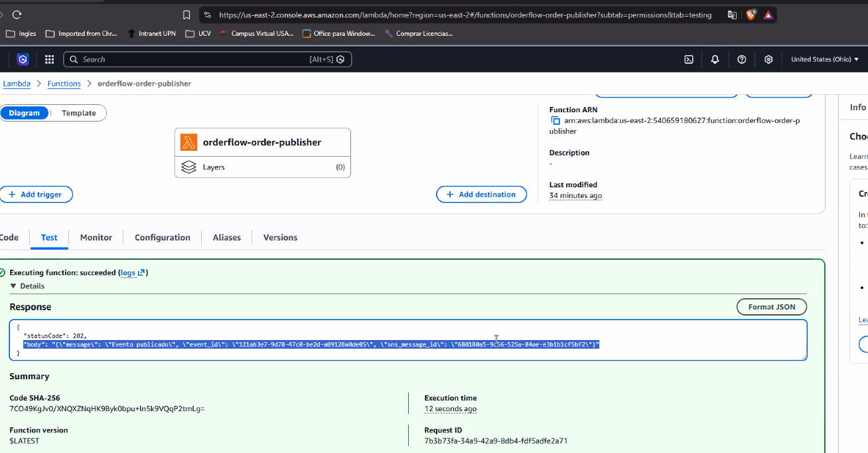The height and width of the screenshot is (453, 868).
Task: Go to AWS console home logo
Action: pos(23,59)
